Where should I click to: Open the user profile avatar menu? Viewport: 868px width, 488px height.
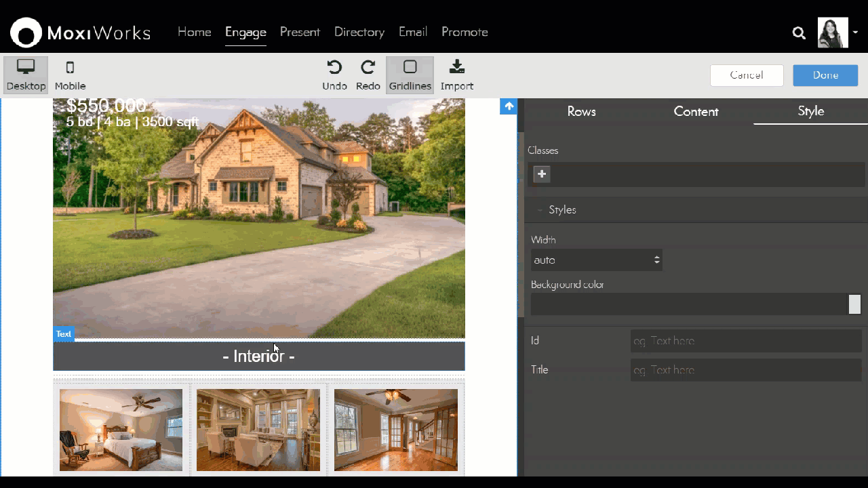[833, 33]
